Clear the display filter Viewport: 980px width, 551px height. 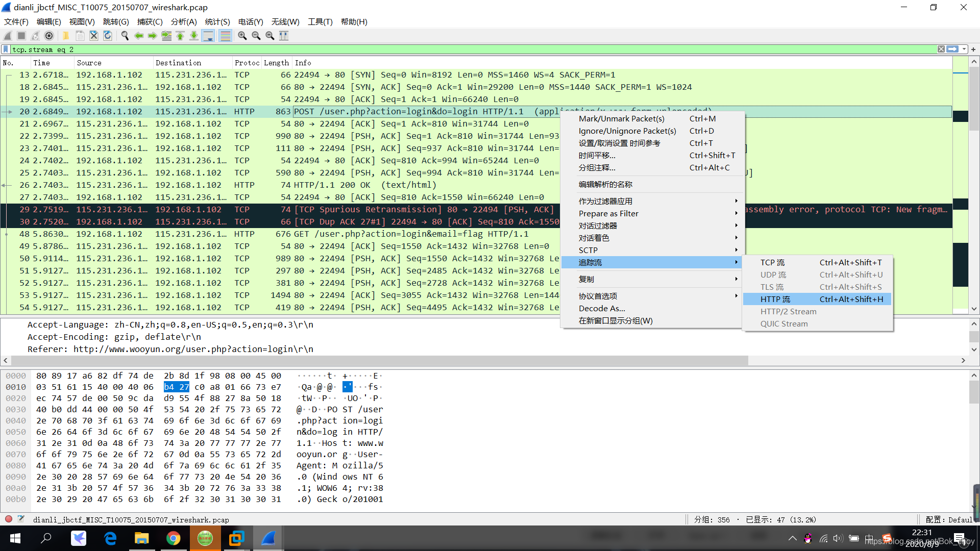click(941, 49)
